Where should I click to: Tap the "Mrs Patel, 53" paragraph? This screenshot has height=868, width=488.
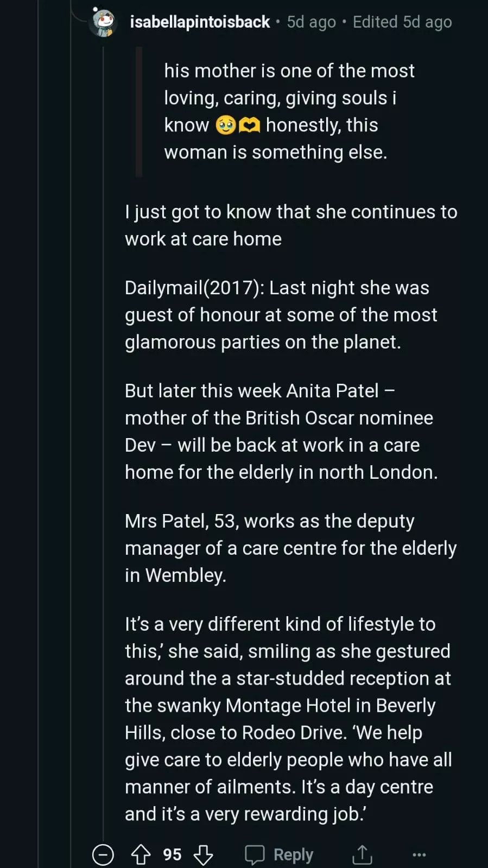[x=290, y=548]
